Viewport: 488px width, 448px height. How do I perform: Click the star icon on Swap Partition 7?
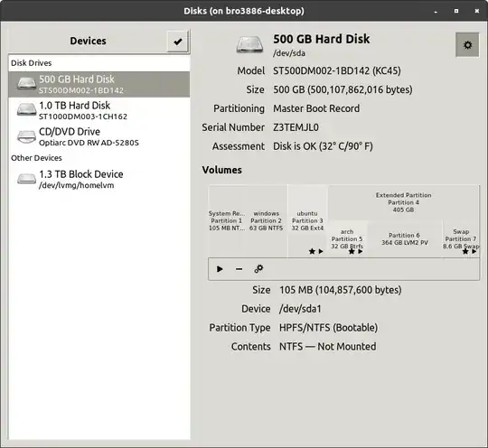click(x=465, y=251)
